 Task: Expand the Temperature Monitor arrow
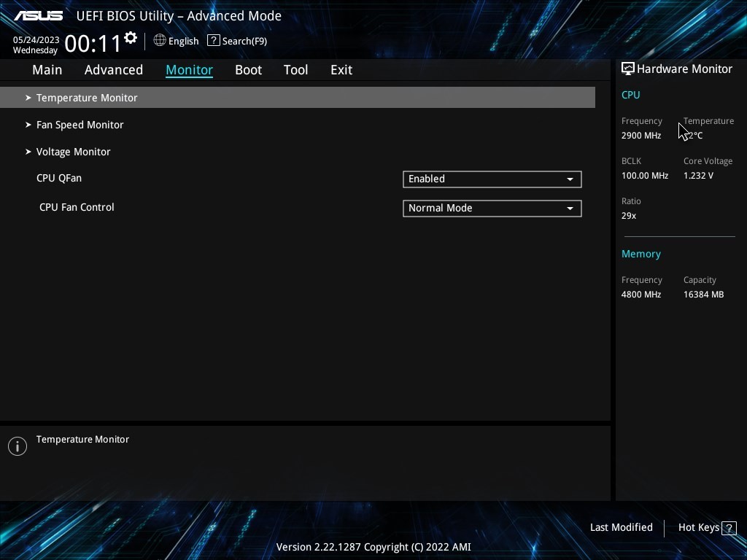point(28,98)
